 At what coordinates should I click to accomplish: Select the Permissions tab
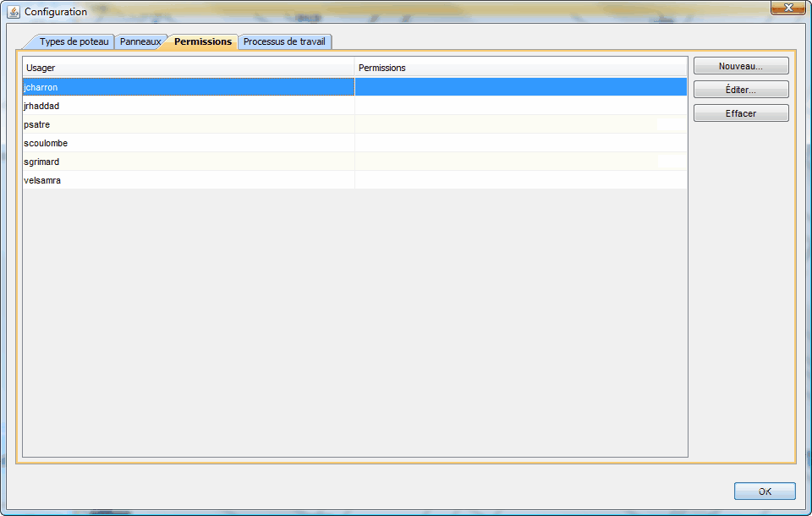(x=202, y=41)
